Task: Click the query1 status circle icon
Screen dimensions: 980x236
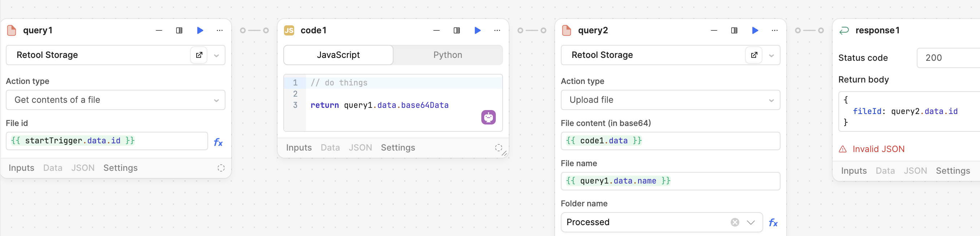Action: coord(221,168)
